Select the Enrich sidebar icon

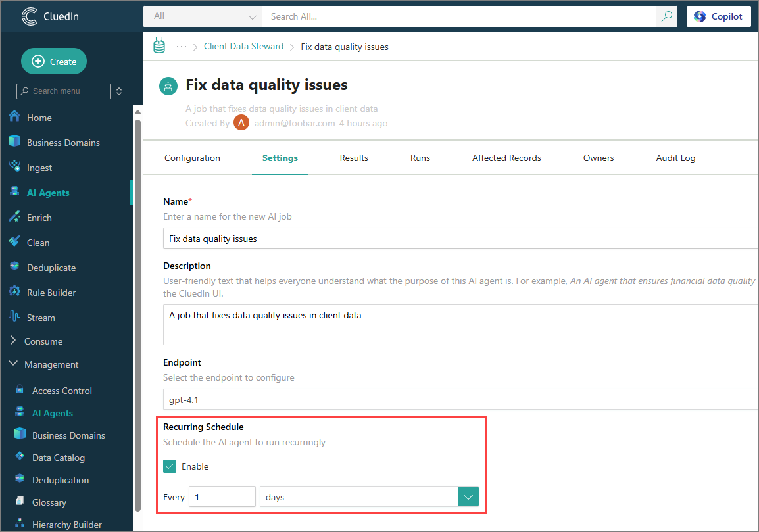pos(14,217)
